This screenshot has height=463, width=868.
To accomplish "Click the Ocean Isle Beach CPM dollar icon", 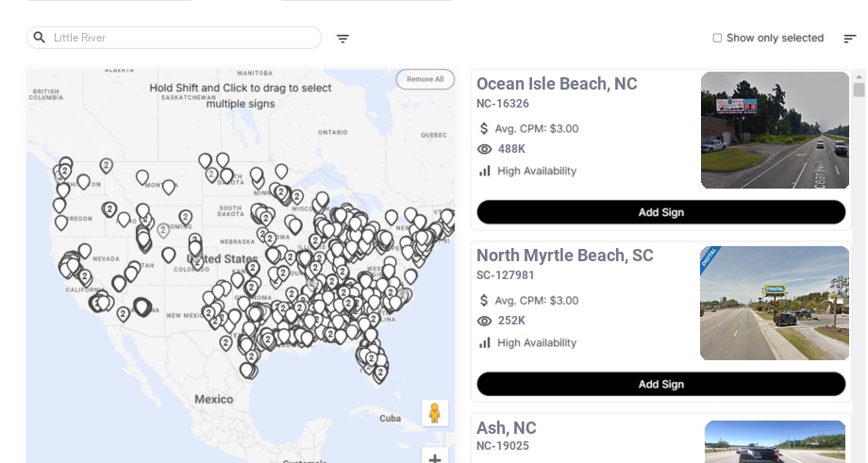I will (x=484, y=128).
